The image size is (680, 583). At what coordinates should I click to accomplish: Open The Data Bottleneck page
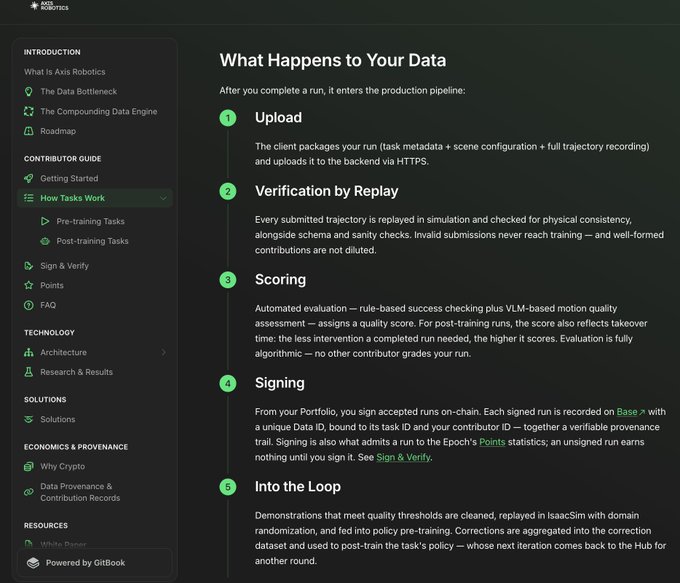[x=78, y=92]
